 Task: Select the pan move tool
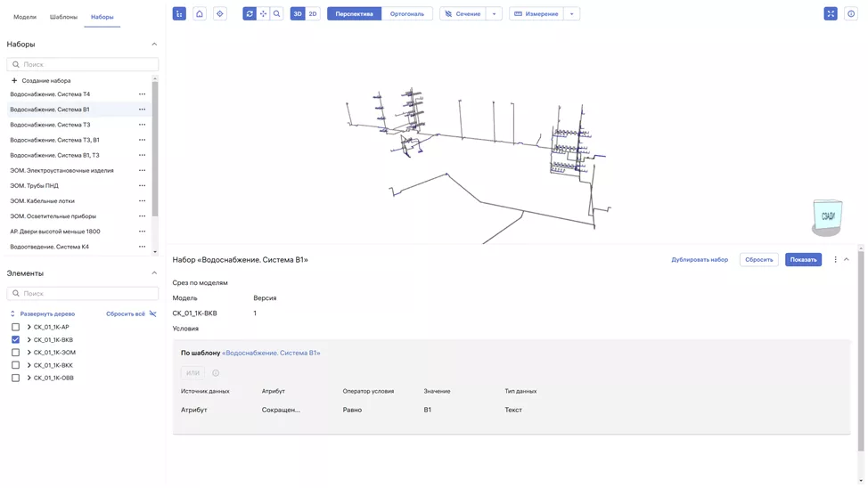pyautogui.click(x=263, y=14)
